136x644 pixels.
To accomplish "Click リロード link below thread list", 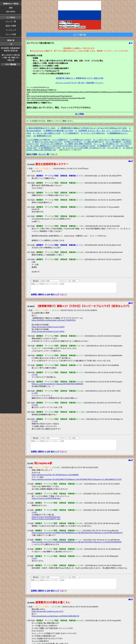I will (x=54, y=154).
